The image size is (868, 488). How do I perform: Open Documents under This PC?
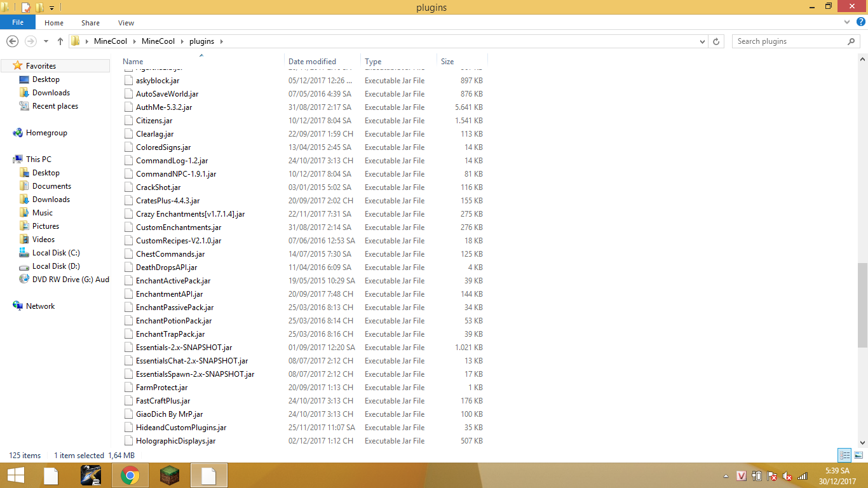[x=51, y=186]
